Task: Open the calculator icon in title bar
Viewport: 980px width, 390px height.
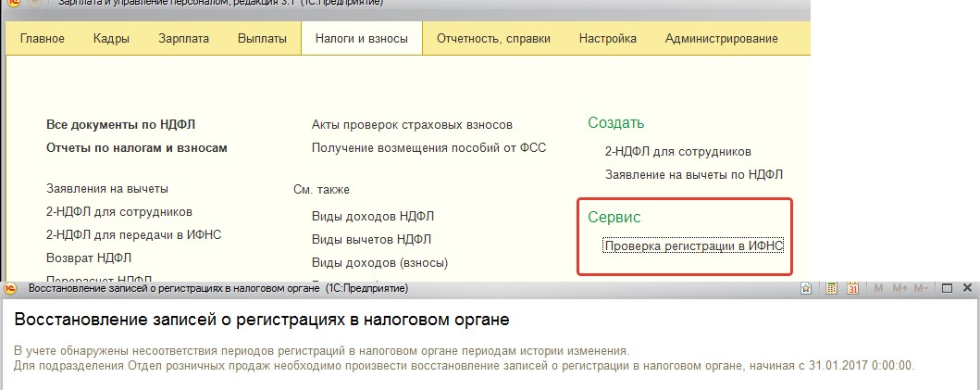Action: coord(831,289)
